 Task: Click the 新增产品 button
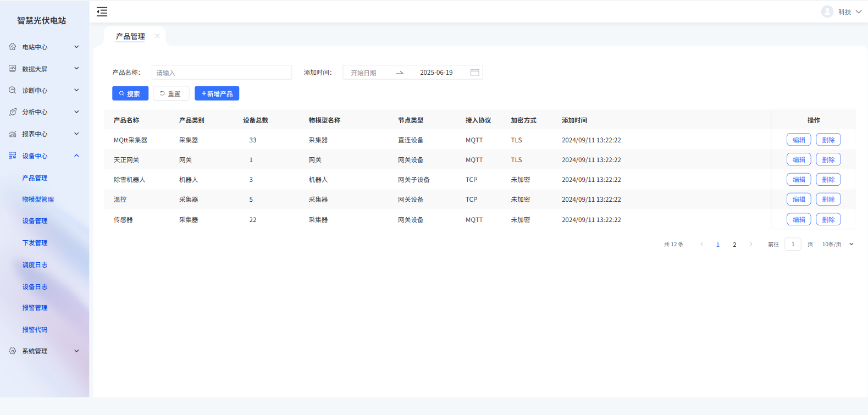tap(217, 93)
